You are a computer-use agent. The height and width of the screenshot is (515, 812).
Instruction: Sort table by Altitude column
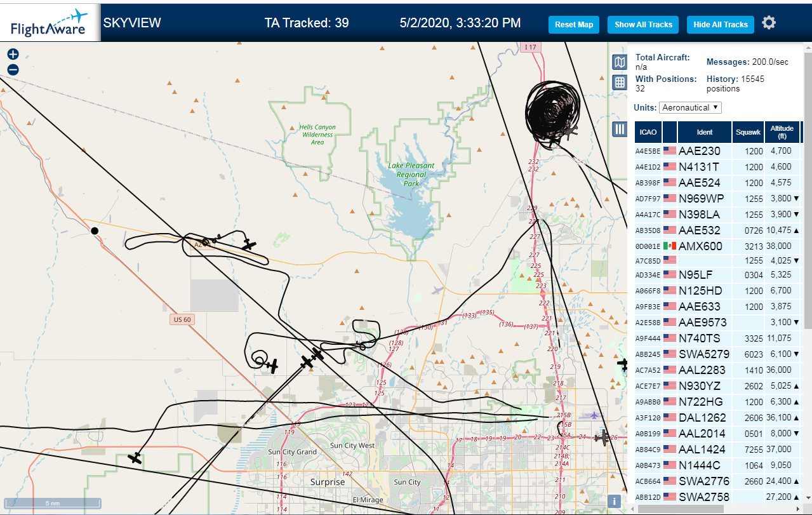coord(782,132)
